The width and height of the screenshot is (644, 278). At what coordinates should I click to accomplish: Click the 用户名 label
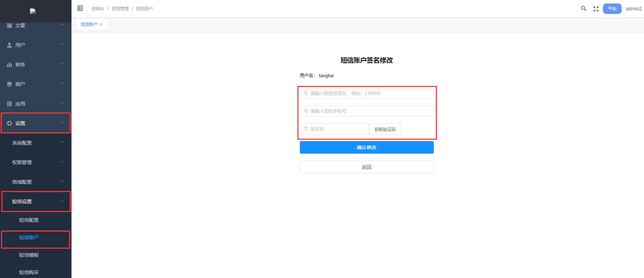click(307, 75)
